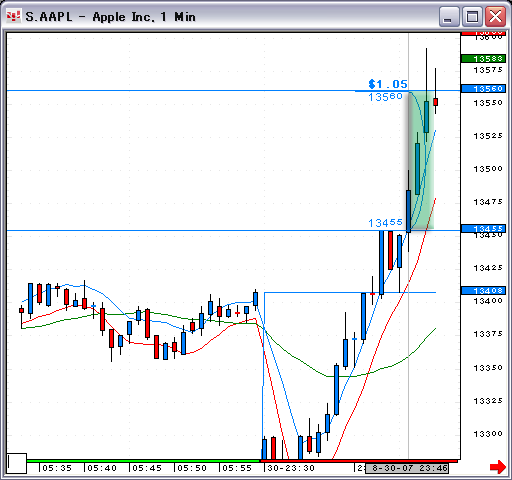Click the green shaded measurement rectangle
512x480 pixels.
(x=421, y=160)
